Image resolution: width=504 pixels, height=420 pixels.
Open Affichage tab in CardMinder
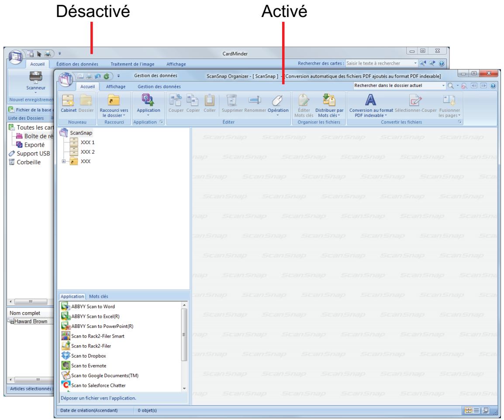176,64
